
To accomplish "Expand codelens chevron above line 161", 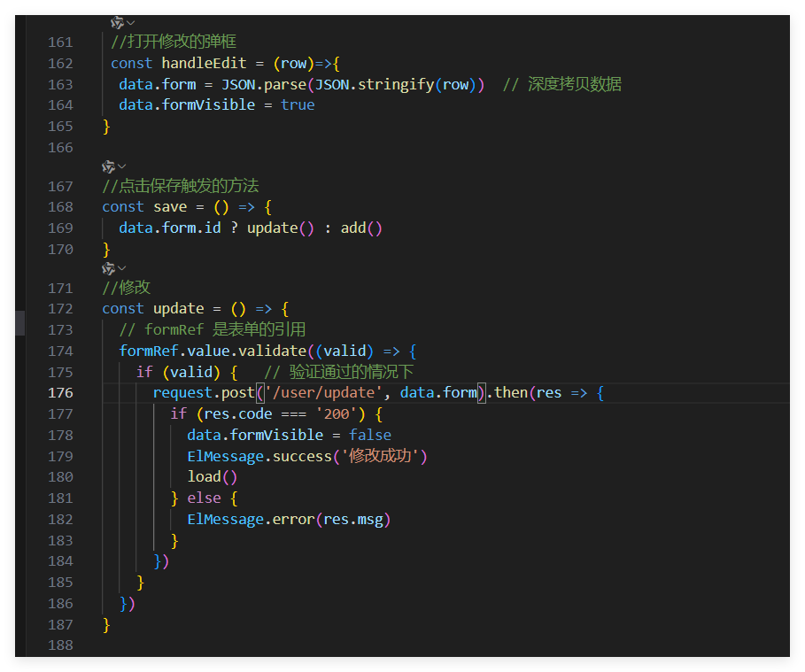I will point(130,23).
